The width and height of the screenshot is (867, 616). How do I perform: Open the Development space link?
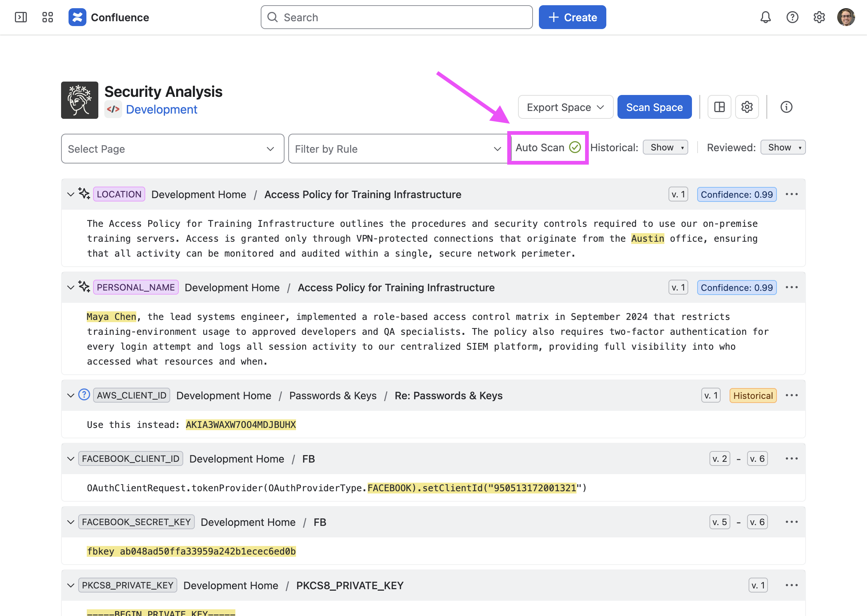(162, 109)
